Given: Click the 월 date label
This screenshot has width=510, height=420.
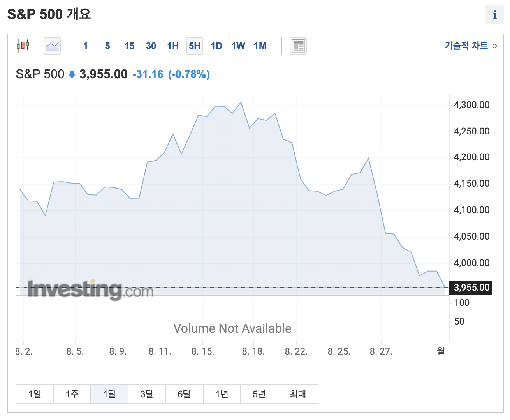Looking at the screenshot, I should [x=441, y=351].
